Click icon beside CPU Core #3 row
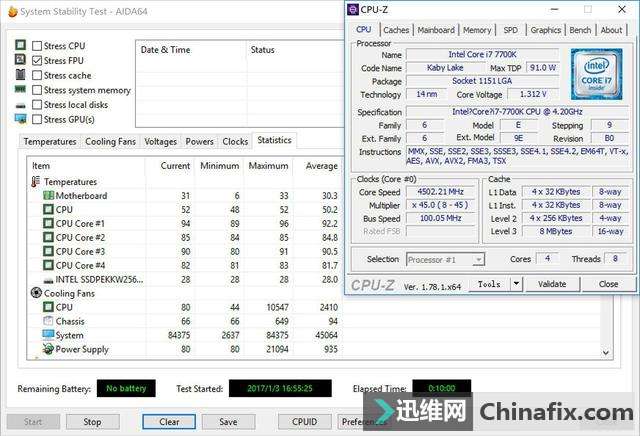This screenshot has width=640, height=436. click(49, 251)
